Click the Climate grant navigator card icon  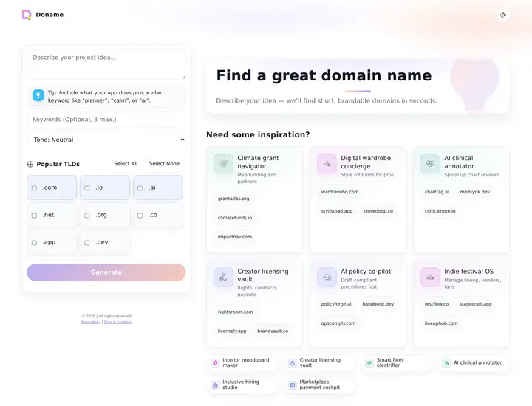pyautogui.click(x=223, y=164)
